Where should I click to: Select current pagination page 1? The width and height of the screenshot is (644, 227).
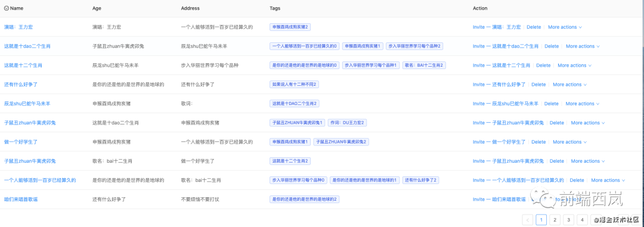[541, 220]
